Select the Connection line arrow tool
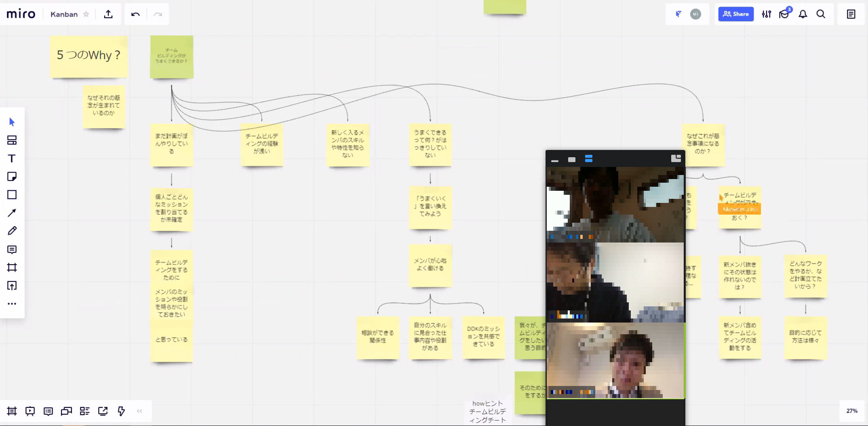The height and width of the screenshot is (426, 868). [x=12, y=213]
